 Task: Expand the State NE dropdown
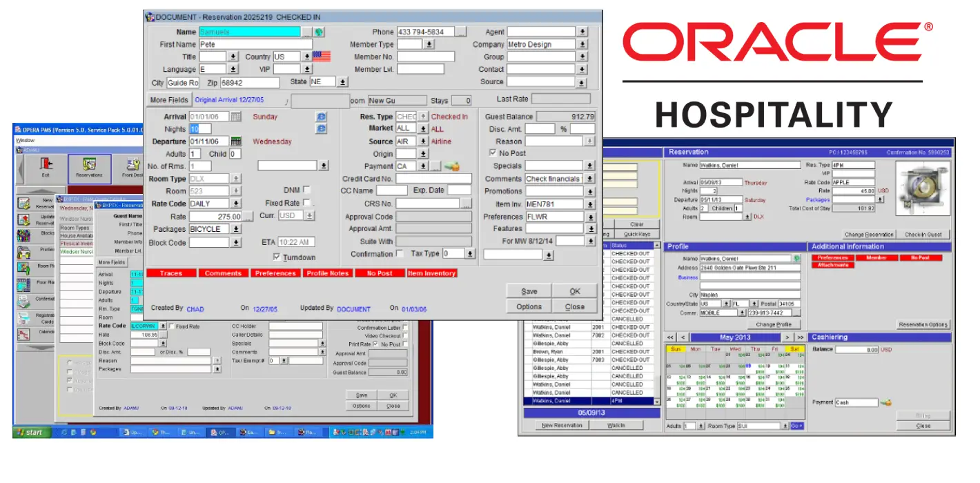click(342, 82)
